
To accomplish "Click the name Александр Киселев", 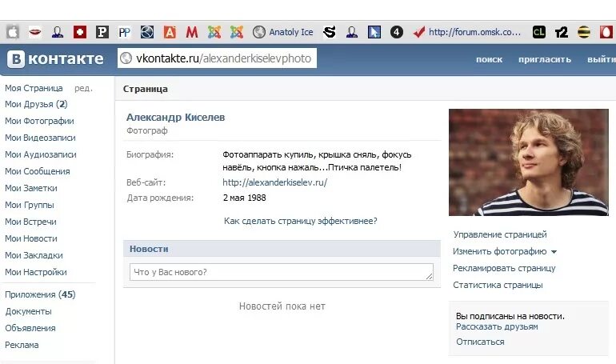I will (x=176, y=118).
